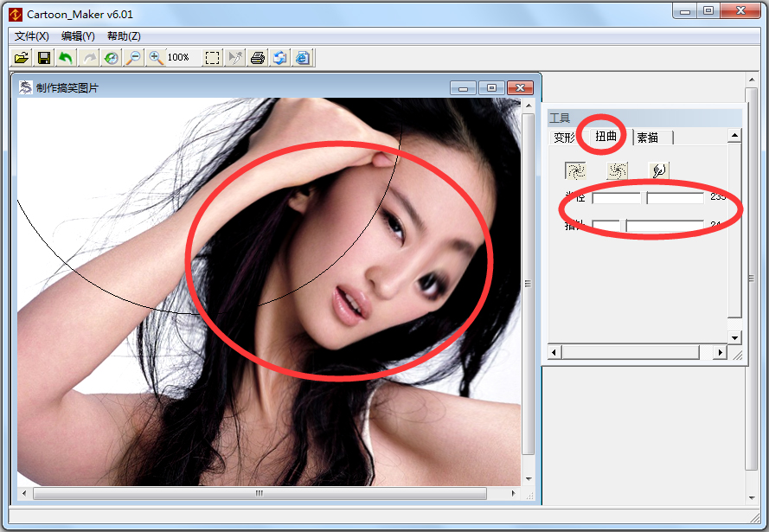Viewport: 769px width, 532px height.
Task: Open the 帮助(Z) menu
Action: [x=124, y=36]
